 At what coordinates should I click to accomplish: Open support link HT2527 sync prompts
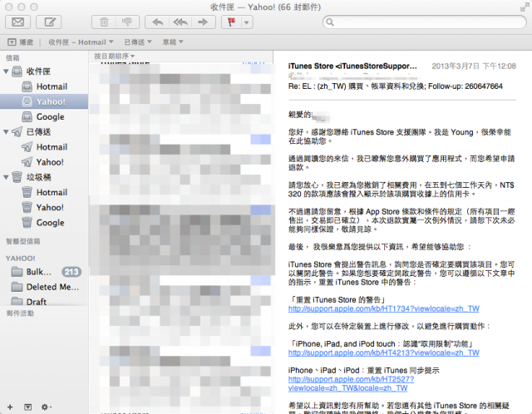[x=351, y=379]
